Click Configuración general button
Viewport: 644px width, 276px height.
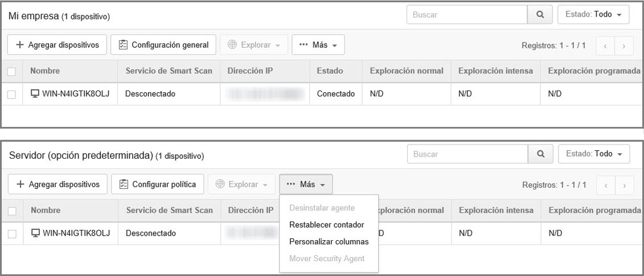163,44
